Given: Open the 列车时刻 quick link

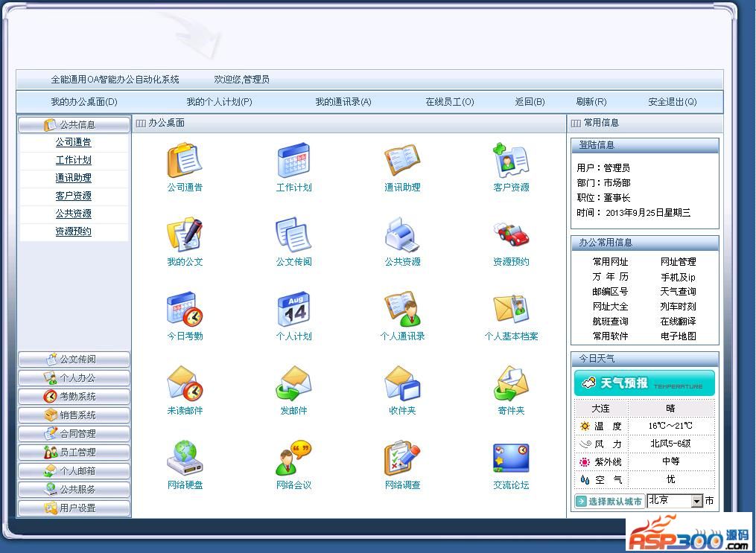Looking at the screenshot, I should (x=678, y=307).
